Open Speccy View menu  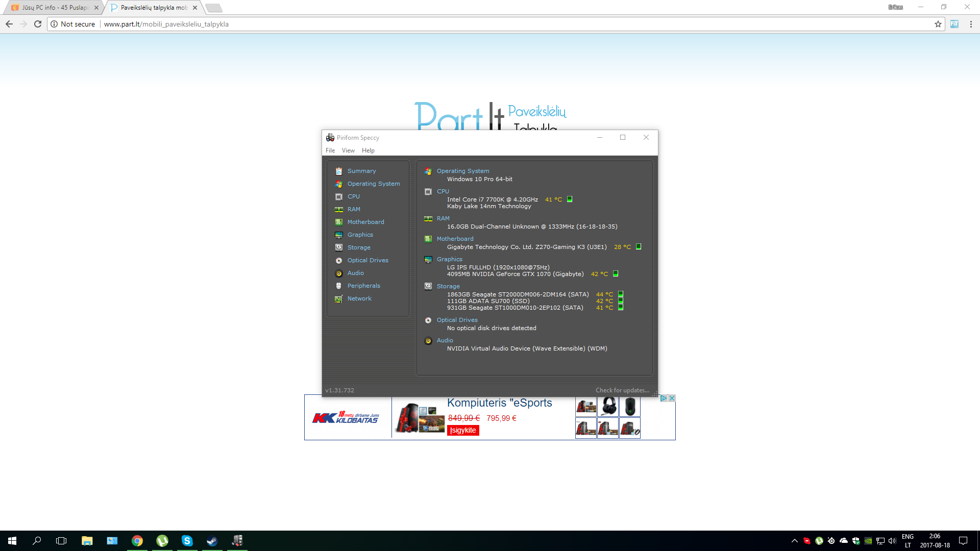(348, 151)
